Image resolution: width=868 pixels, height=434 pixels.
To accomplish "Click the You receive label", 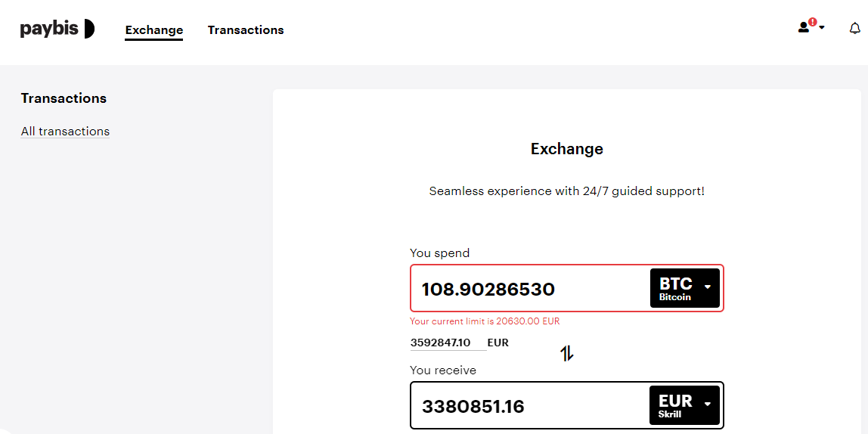I will [x=443, y=370].
